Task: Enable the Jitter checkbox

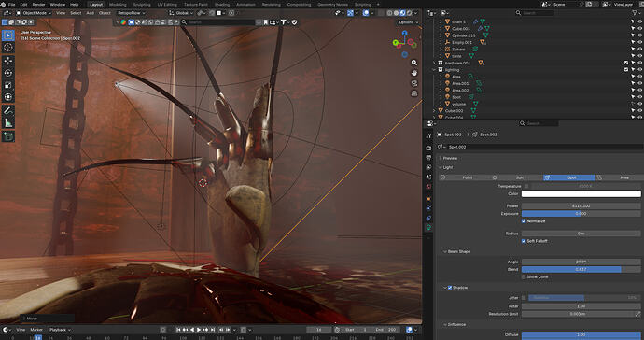Action: [524, 298]
